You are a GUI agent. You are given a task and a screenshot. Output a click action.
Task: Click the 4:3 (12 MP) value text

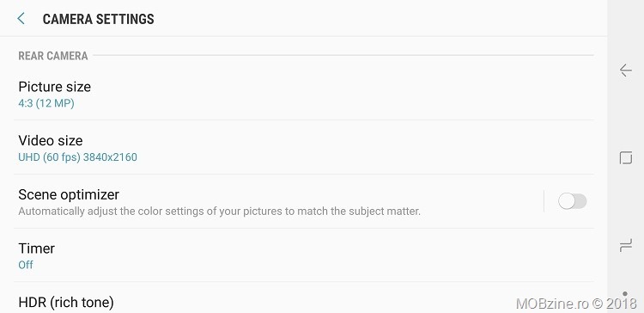[46, 103]
